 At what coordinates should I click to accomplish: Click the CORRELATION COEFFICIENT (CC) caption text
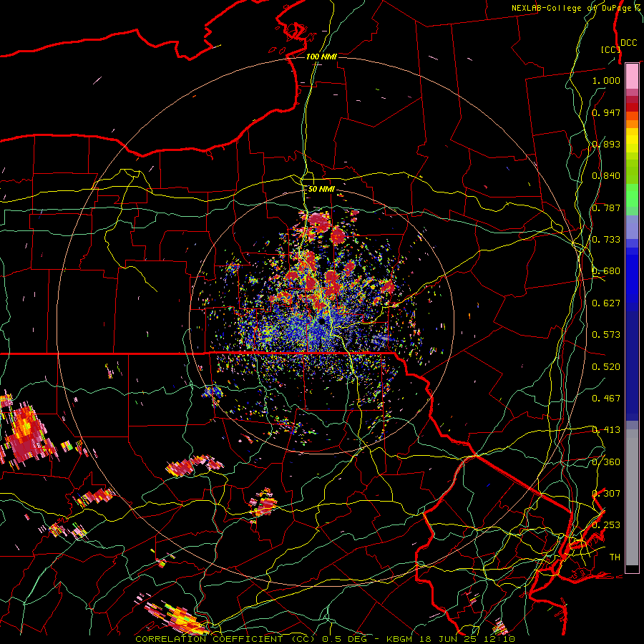point(225,639)
